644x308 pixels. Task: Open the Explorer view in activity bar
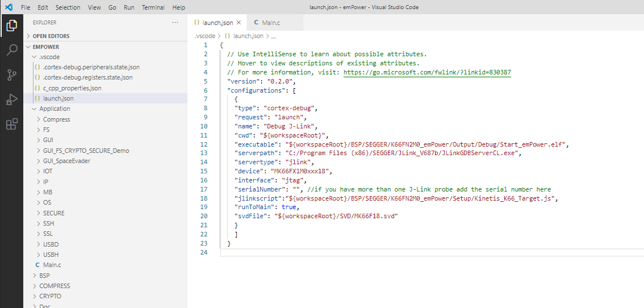(11, 26)
